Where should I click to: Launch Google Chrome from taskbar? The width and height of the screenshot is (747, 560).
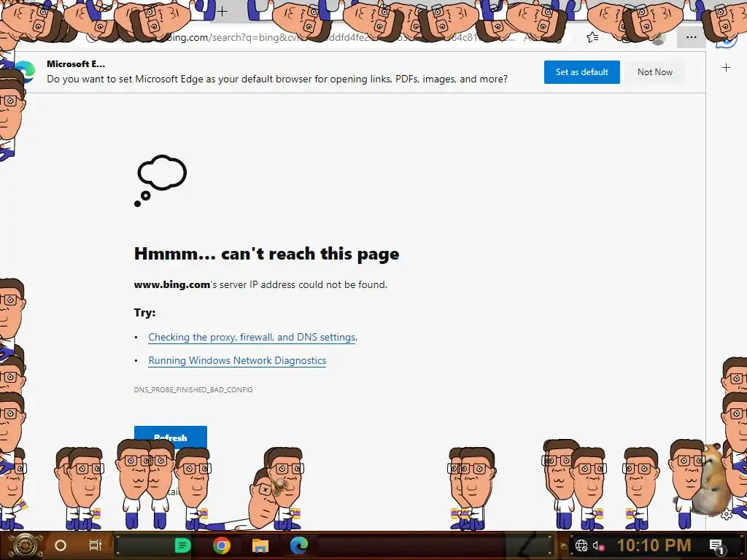(x=222, y=545)
